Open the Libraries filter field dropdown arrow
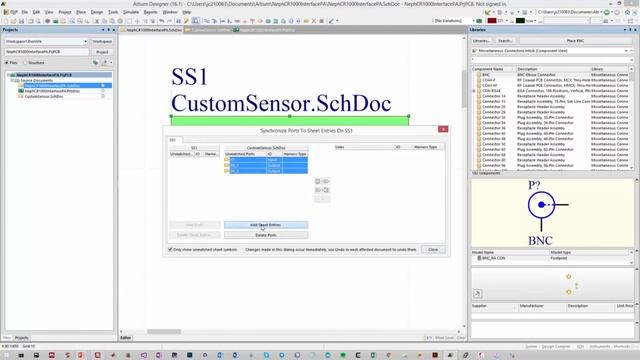Image resolution: width=640 pixels, height=360 pixels. [631, 60]
